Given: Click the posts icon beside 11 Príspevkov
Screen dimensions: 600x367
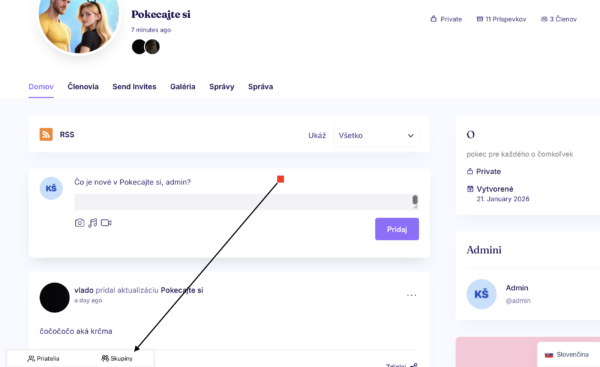Looking at the screenshot, I should [479, 19].
